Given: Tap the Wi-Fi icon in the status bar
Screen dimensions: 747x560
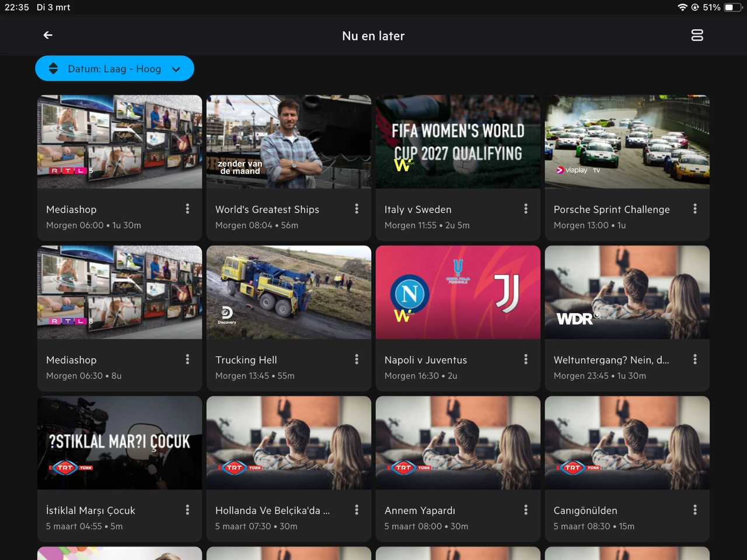Looking at the screenshot, I should tap(682, 8).
